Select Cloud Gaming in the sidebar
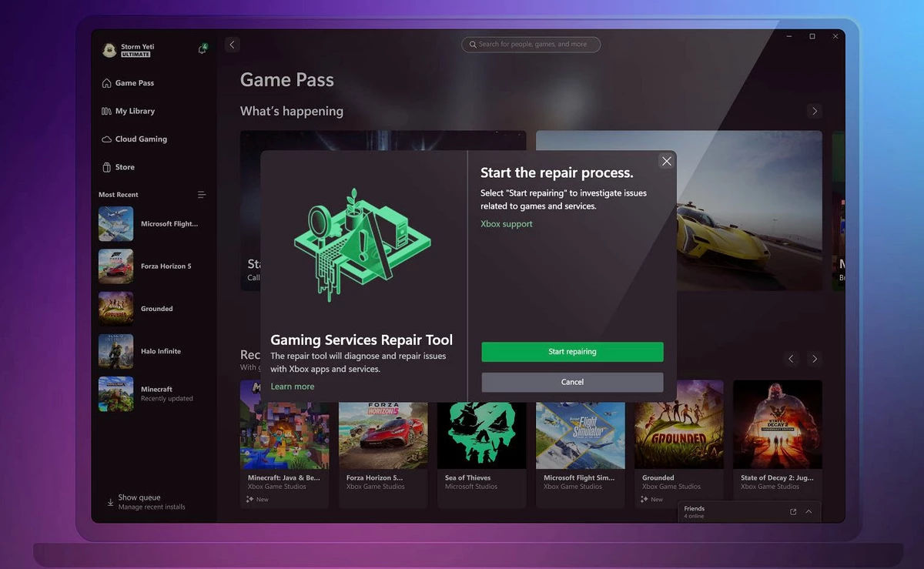Screen dimensions: 924x569 134,139
